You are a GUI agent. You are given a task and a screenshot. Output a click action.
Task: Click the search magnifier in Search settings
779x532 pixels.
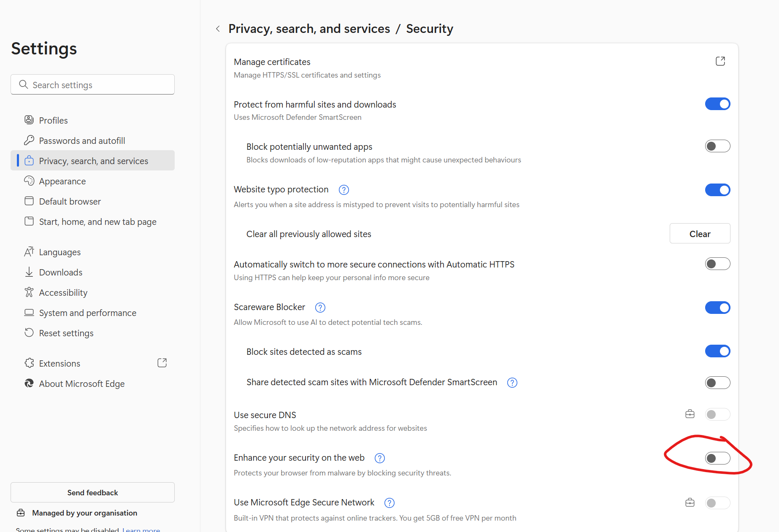pos(24,84)
